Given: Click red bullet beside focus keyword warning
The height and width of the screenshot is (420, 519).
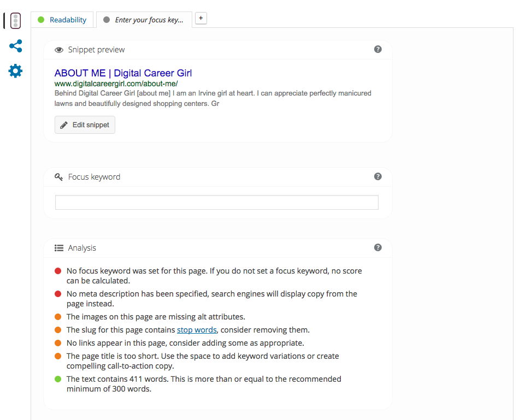Looking at the screenshot, I should point(58,271).
